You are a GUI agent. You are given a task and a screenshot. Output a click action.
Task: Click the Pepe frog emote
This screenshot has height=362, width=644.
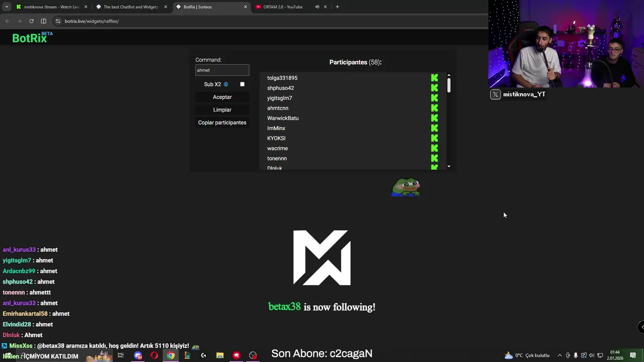pos(406,187)
